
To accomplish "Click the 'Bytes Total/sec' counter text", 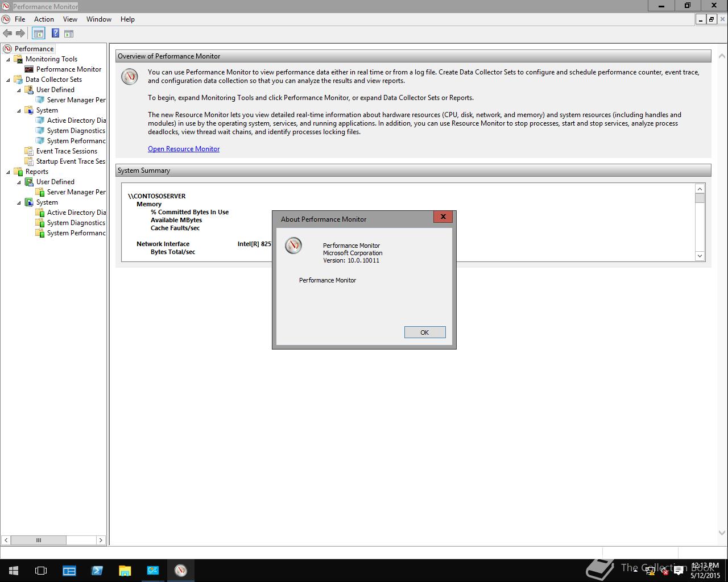I will (173, 252).
